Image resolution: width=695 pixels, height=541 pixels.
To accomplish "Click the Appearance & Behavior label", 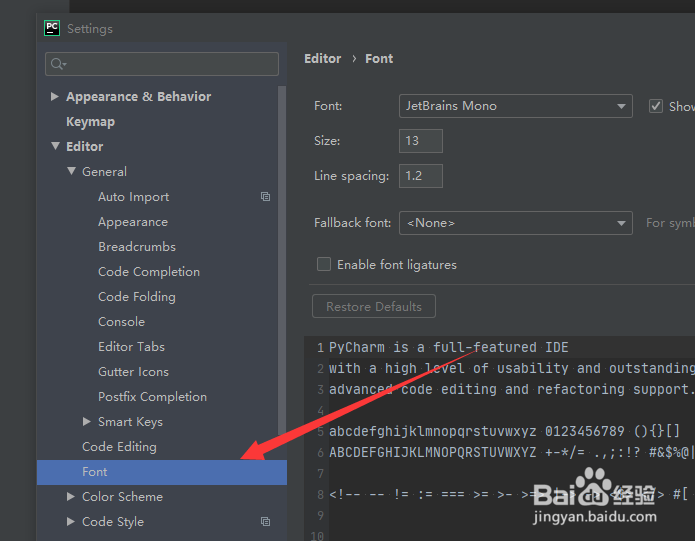I will pyautogui.click(x=139, y=97).
